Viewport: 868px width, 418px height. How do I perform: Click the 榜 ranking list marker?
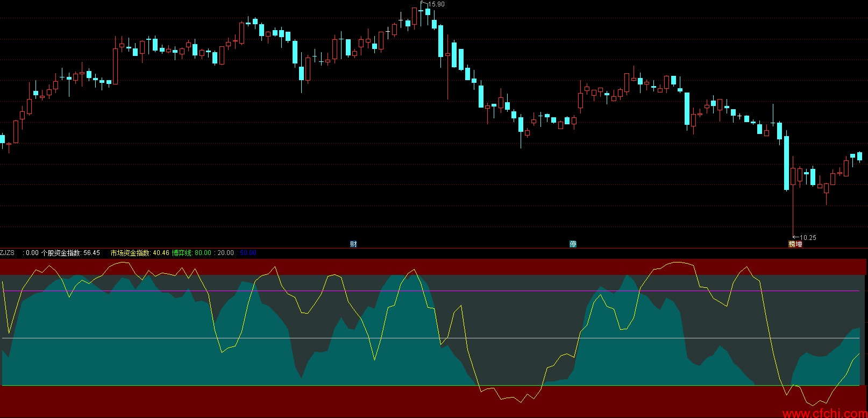tap(792, 244)
